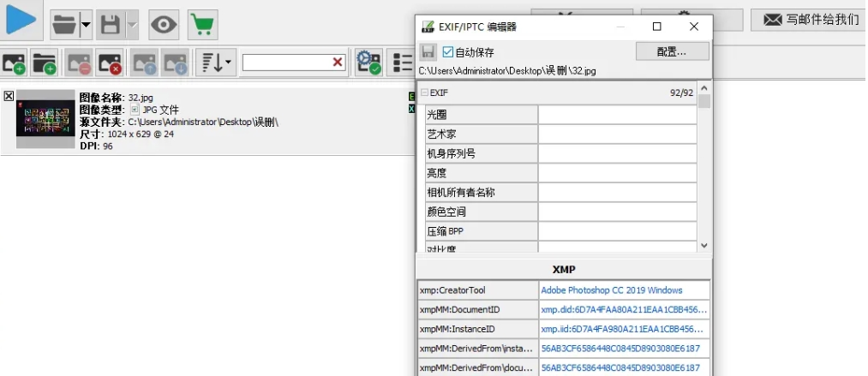868x376 pixels.
Task: Collapse the EXIF section expander
Action: click(425, 93)
